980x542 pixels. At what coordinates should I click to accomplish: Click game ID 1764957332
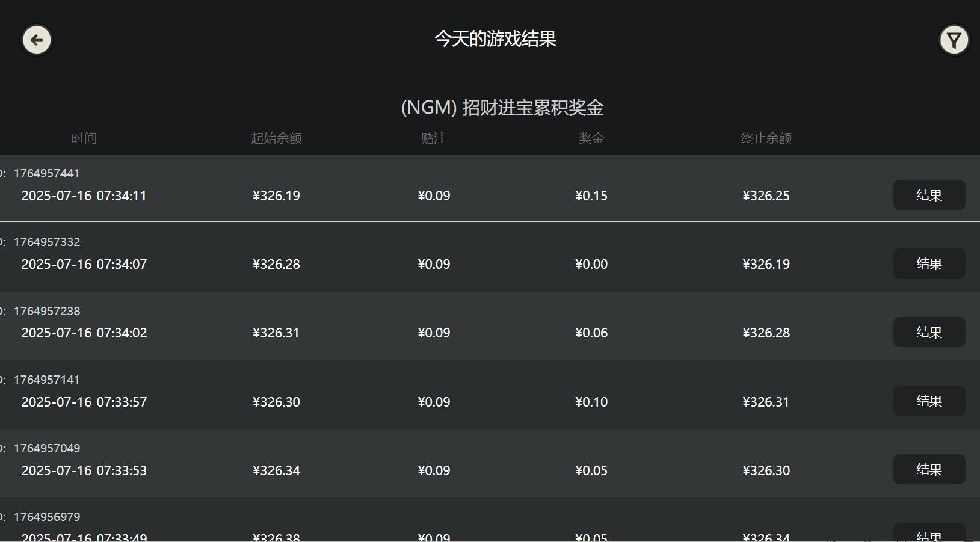tap(46, 241)
